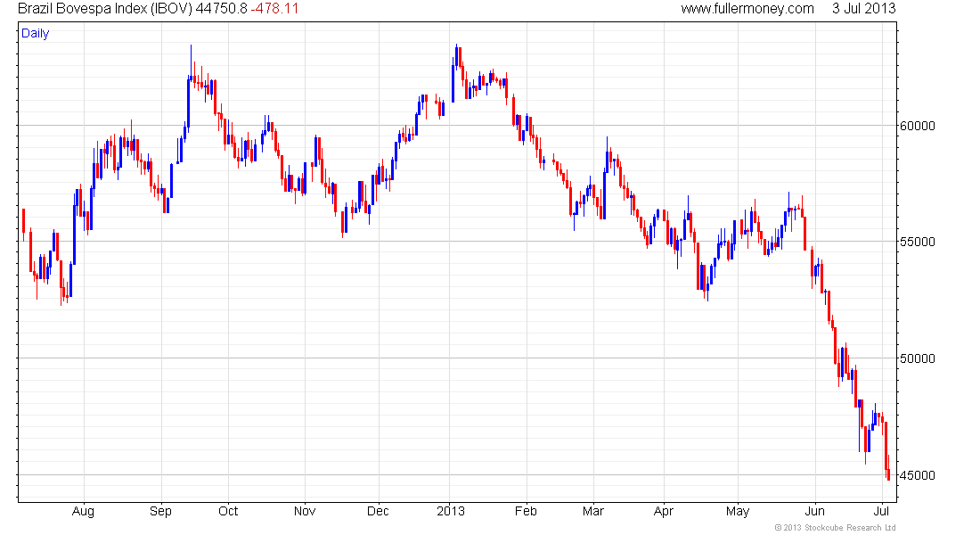The image size is (980, 535).
Task: Click the 'Nov' month axis label
Action: click(x=305, y=511)
